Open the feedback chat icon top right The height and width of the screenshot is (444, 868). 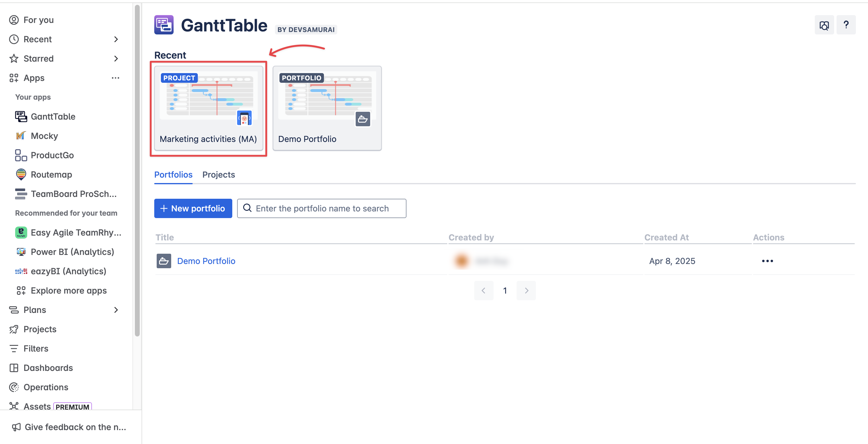pos(824,25)
